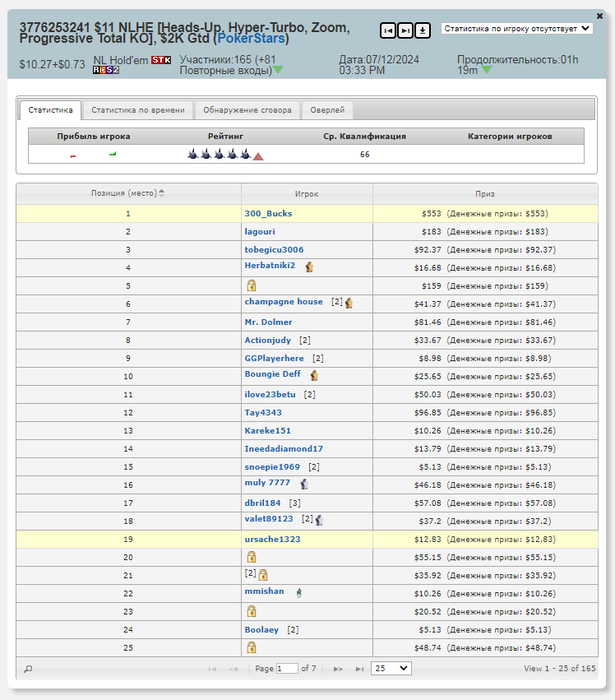
Task: Click badge icon beside champagne house
Action: point(349,303)
